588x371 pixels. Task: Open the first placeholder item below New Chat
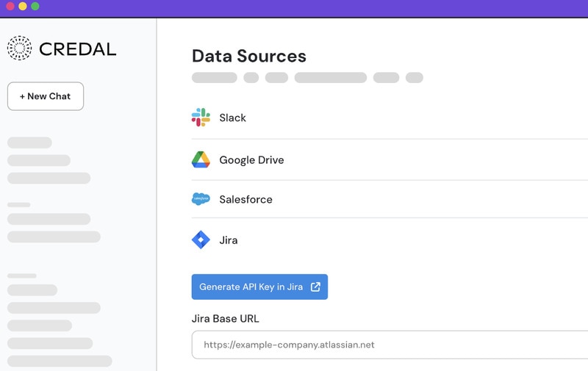pos(29,143)
